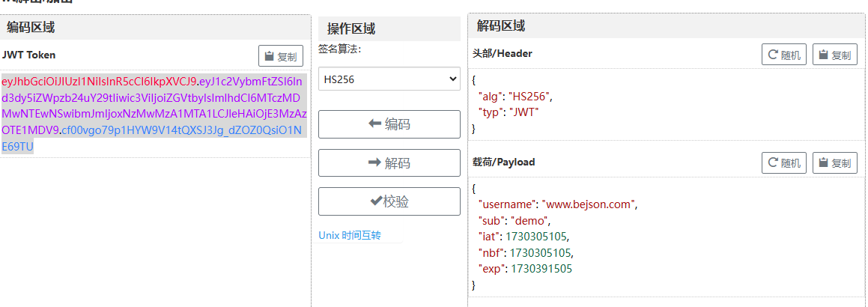Screen dimensions: 868x307
Task: Click inside the JWT Token text area
Action: pyautogui.click(x=155, y=115)
